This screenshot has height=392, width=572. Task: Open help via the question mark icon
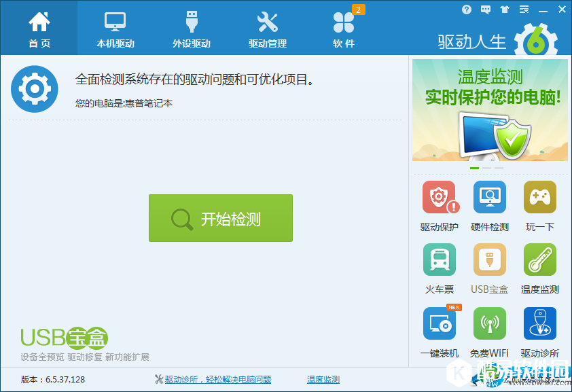[467, 10]
